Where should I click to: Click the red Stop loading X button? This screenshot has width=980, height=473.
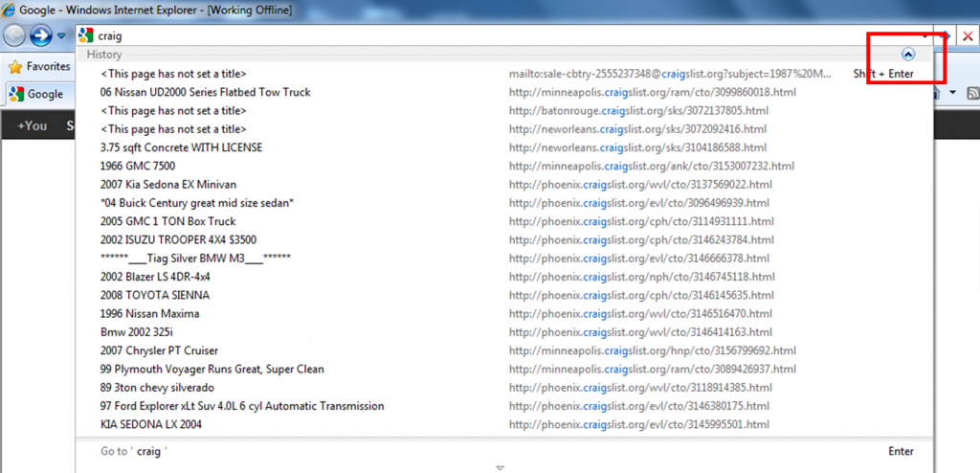tap(968, 36)
